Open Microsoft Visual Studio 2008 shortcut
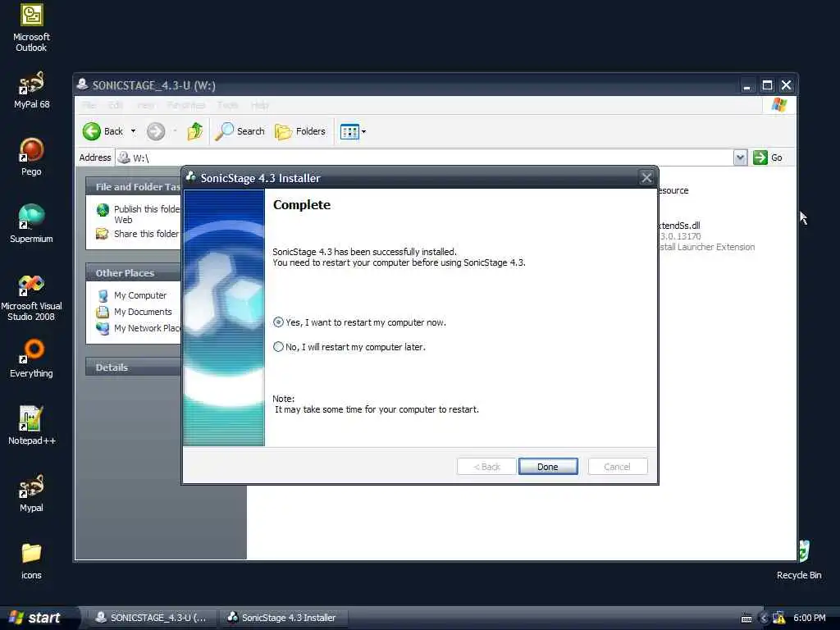Screen dimensions: 840x630 coord(31,297)
